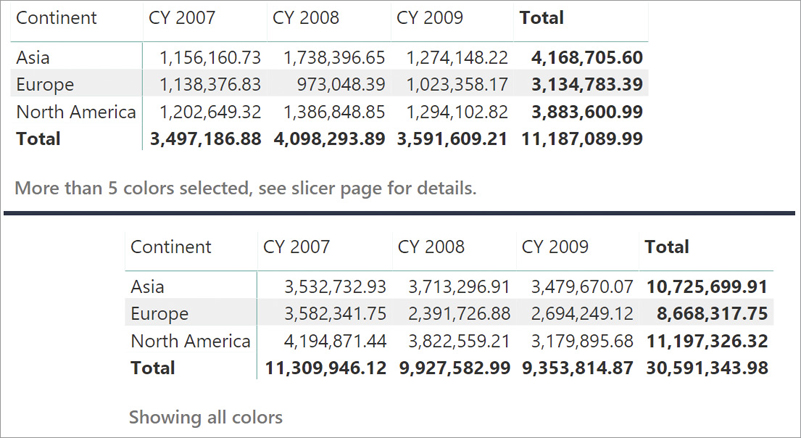801x438 pixels.
Task: Click the value 3,582,341.75
Action: pos(335,313)
